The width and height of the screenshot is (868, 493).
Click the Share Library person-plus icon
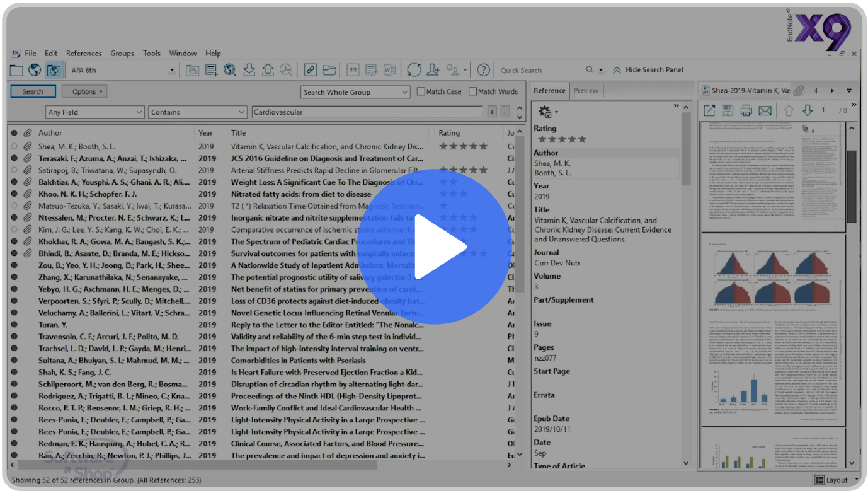coord(433,70)
